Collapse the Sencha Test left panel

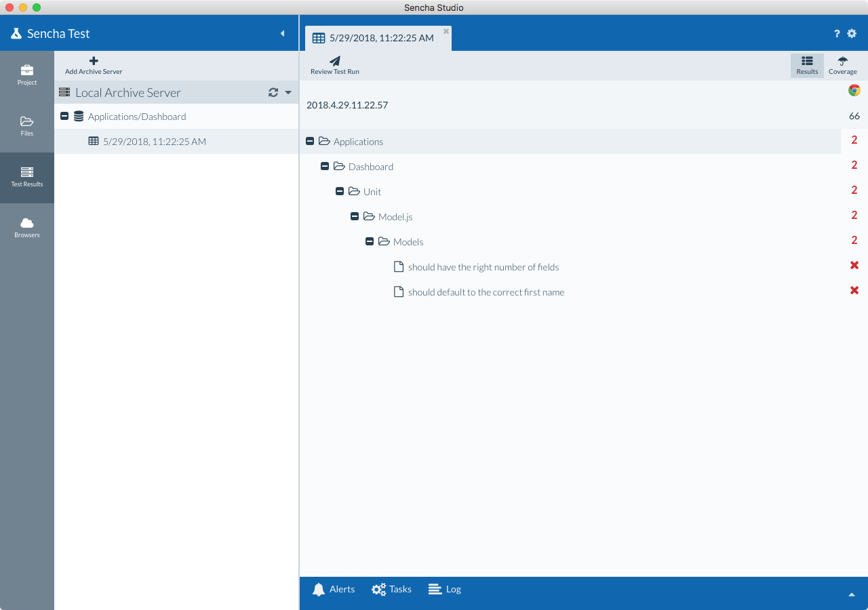tap(283, 34)
